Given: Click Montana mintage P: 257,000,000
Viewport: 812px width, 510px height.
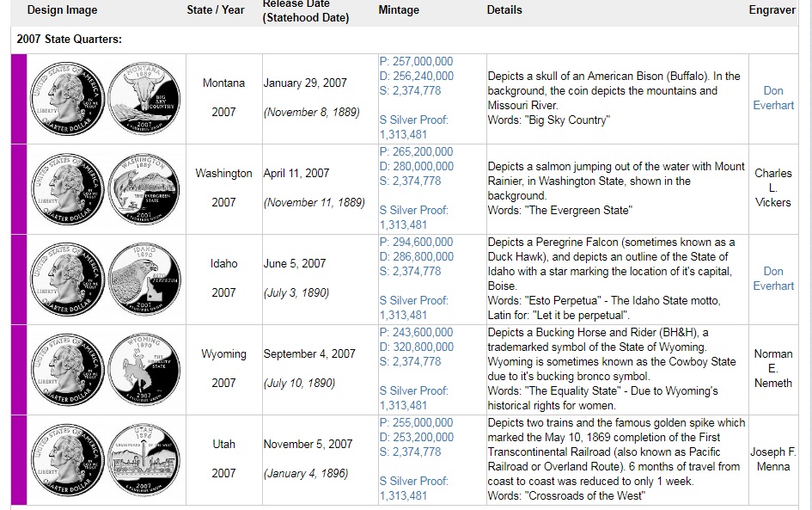Looking at the screenshot, I should tap(416, 61).
